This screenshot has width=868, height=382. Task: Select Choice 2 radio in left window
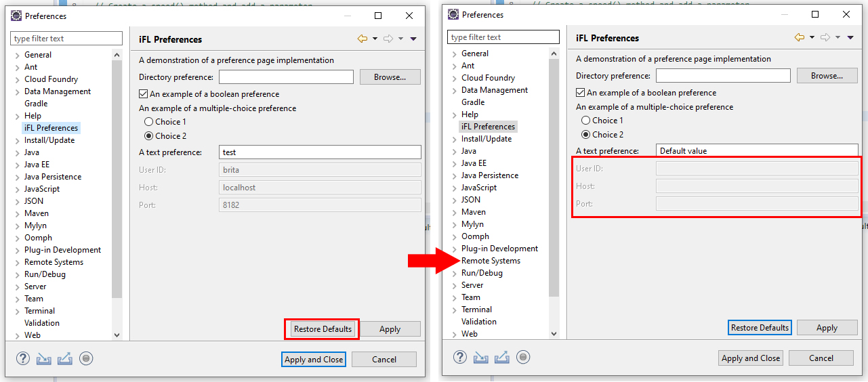click(149, 136)
